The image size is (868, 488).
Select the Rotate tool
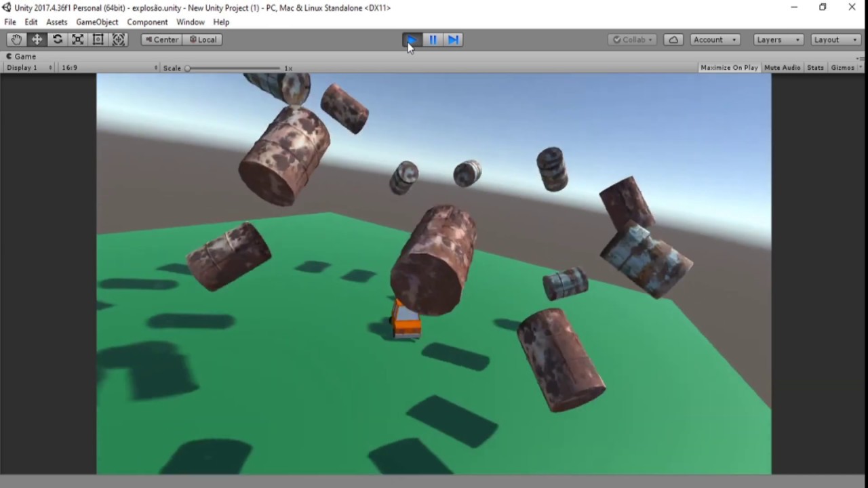point(58,39)
